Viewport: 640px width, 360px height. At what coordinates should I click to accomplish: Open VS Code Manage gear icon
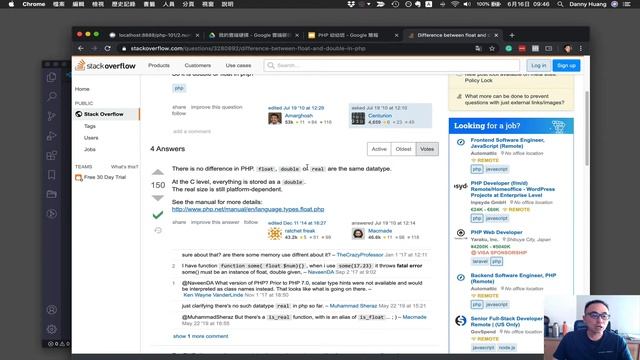pyautogui.click(x=51, y=329)
